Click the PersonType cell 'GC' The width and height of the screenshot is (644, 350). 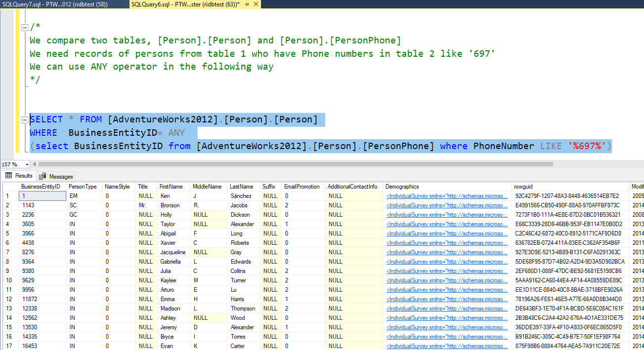[x=84, y=215]
